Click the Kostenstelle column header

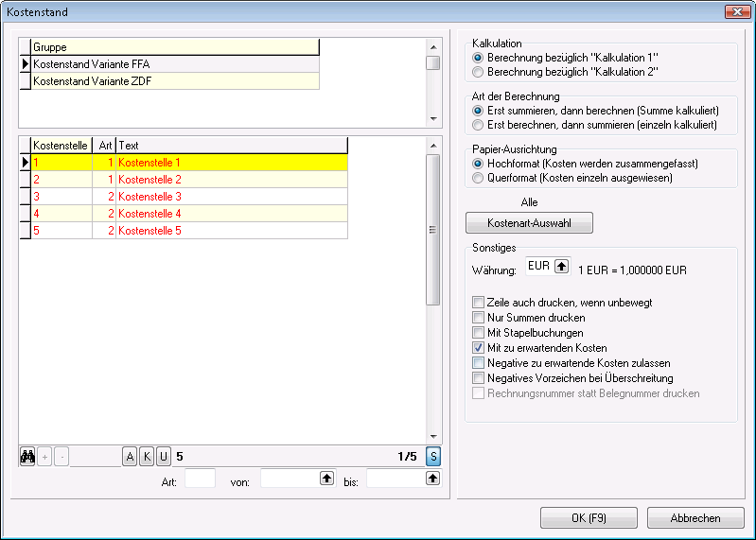point(62,146)
